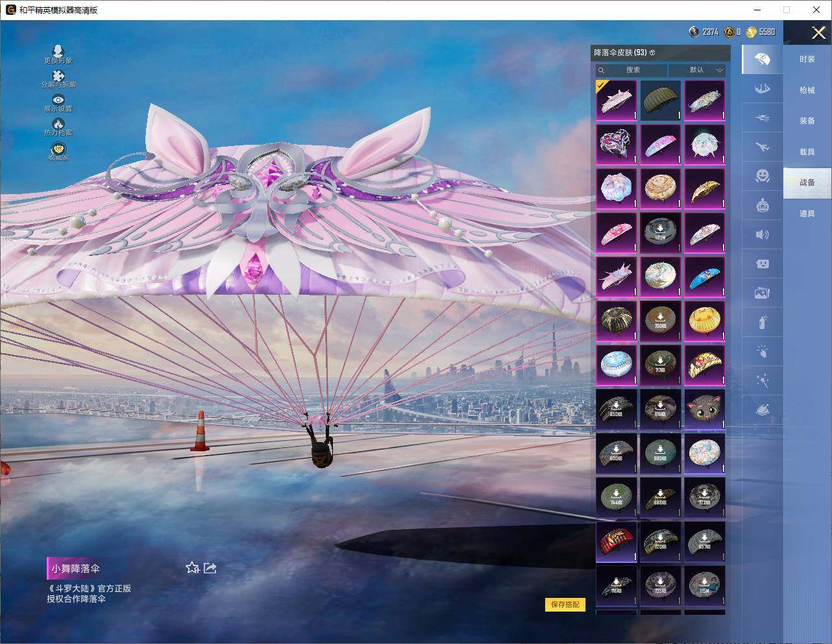Open 热力档案 flame icon
The width and height of the screenshot is (832, 644).
tap(58, 127)
